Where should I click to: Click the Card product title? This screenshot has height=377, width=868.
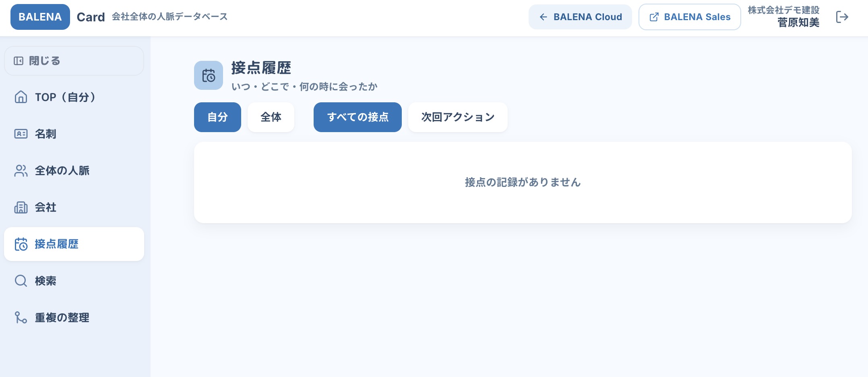91,17
